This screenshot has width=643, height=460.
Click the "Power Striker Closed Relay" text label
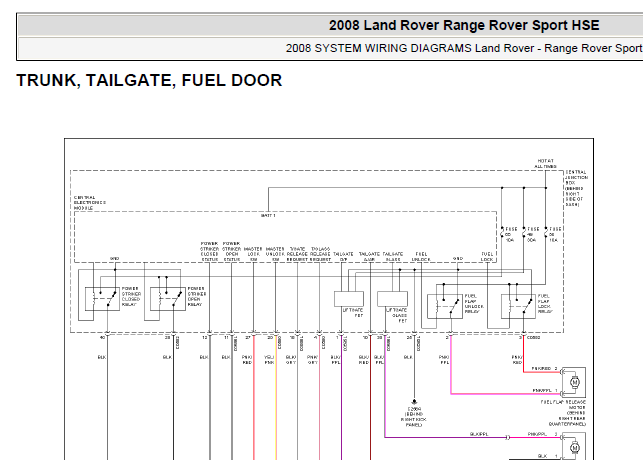131,296
